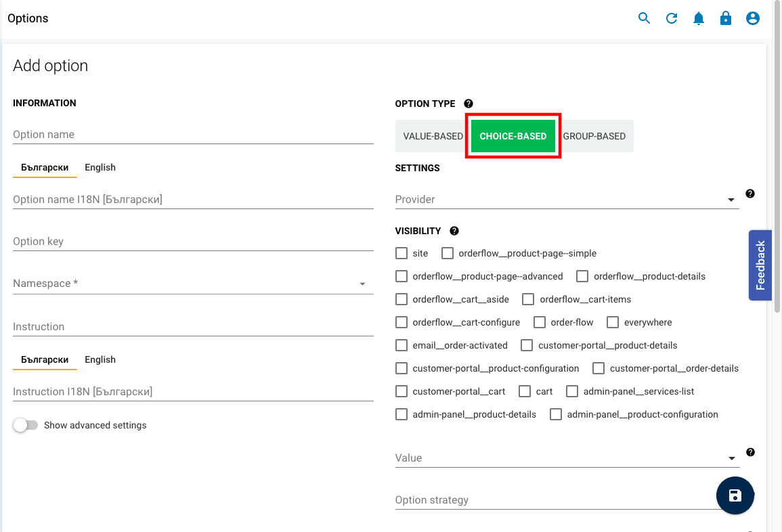The image size is (782, 532).
Task: Enable the site visibility checkbox
Action: click(x=401, y=253)
